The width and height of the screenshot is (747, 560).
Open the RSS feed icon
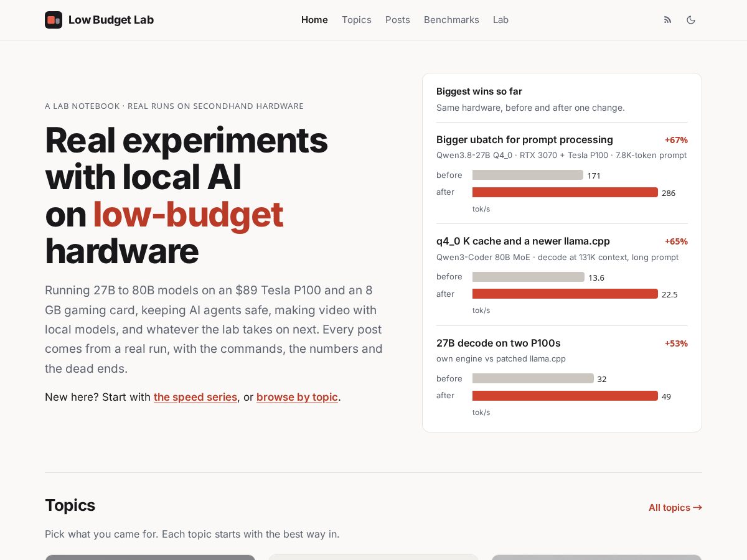pyautogui.click(x=668, y=20)
